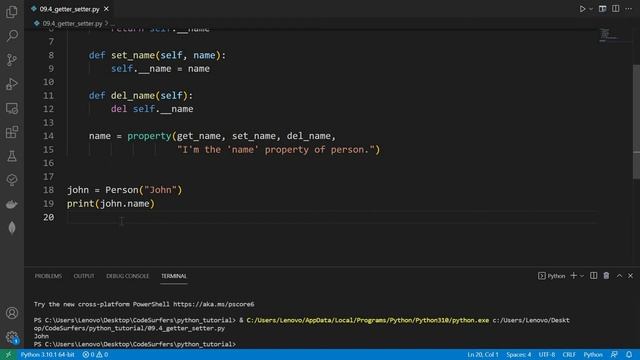Kill the terminal with trash icon
The width and height of the screenshot is (640, 360).
tap(606, 276)
